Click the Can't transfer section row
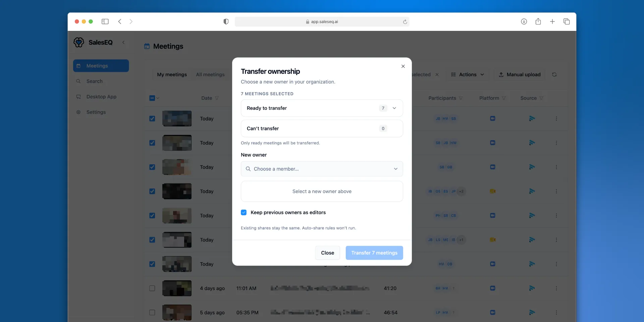Image resolution: width=644 pixels, height=322 pixels. 322,128
